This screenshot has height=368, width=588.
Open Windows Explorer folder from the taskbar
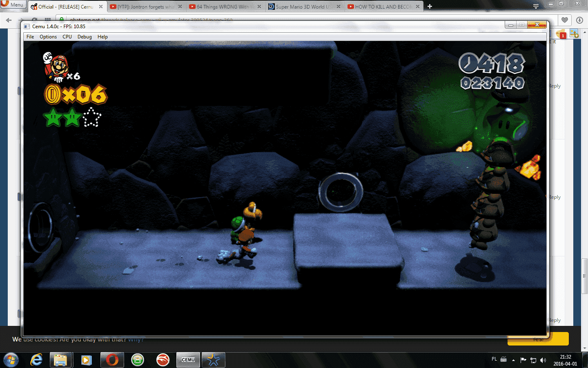61,360
